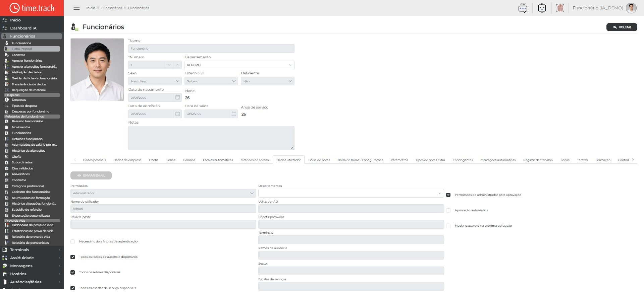
Task: Uncheck Permissões de administrador para aprovação
Action: 448,195
